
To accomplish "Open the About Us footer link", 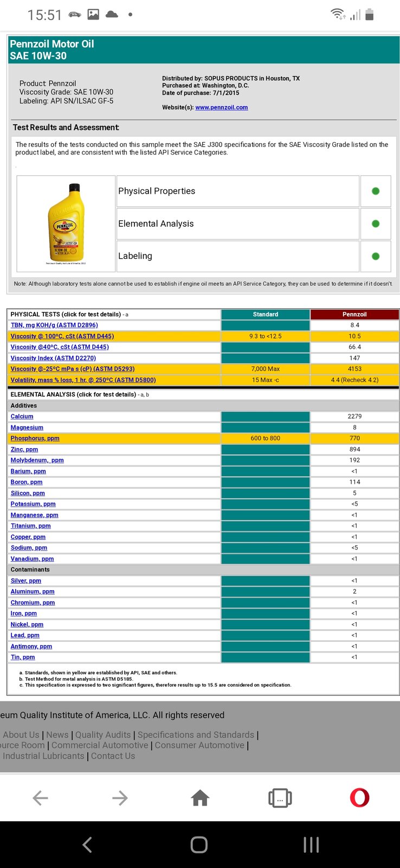I will [21, 735].
